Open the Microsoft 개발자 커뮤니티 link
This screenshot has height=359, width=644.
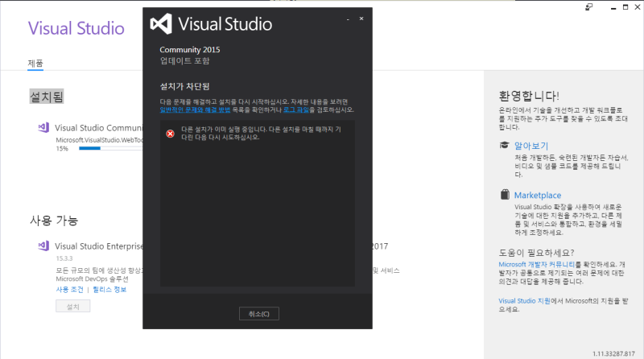537,265
